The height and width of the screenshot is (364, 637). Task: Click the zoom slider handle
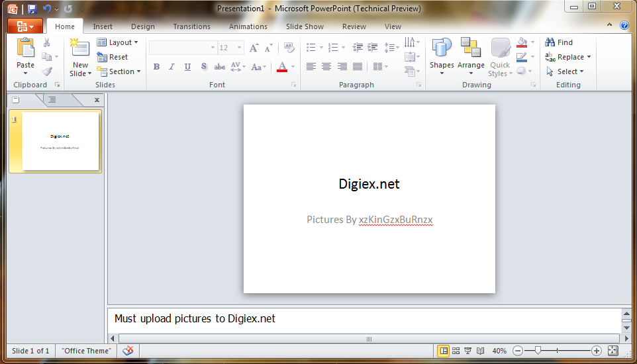point(538,350)
